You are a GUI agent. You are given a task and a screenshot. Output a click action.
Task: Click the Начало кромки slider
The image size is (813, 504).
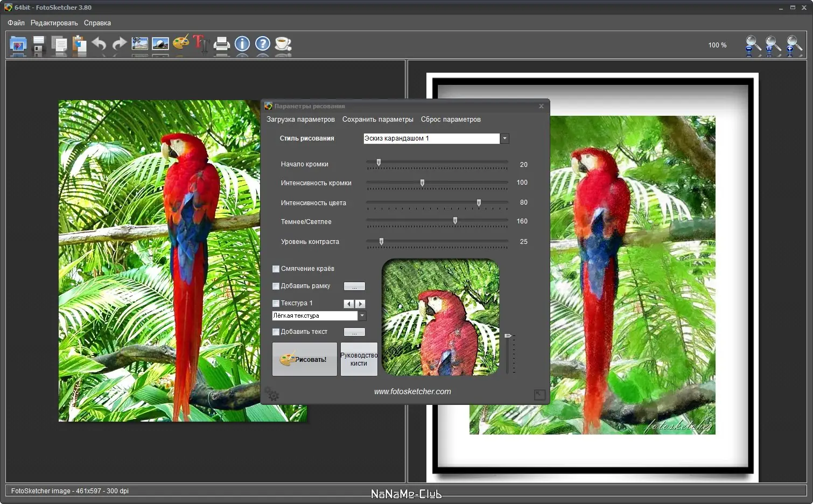coord(437,164)
